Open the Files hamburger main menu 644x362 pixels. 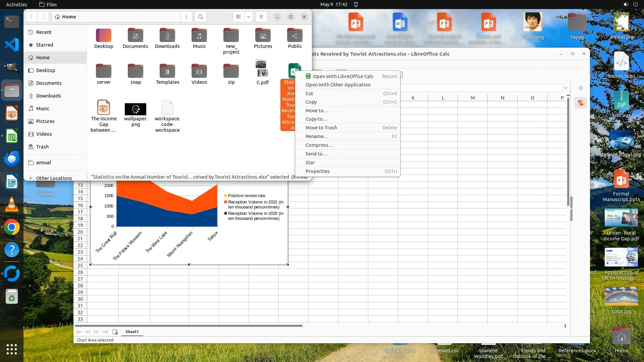tap(261, 17)
